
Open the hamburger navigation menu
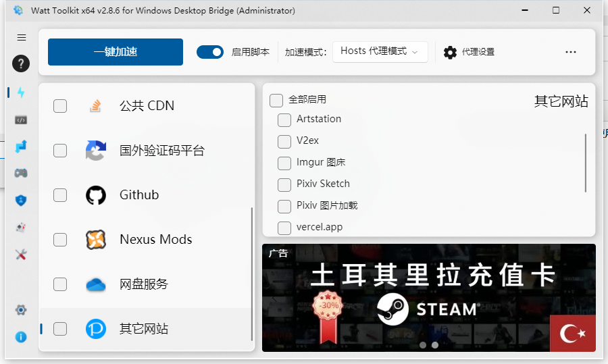pos(21,38)
